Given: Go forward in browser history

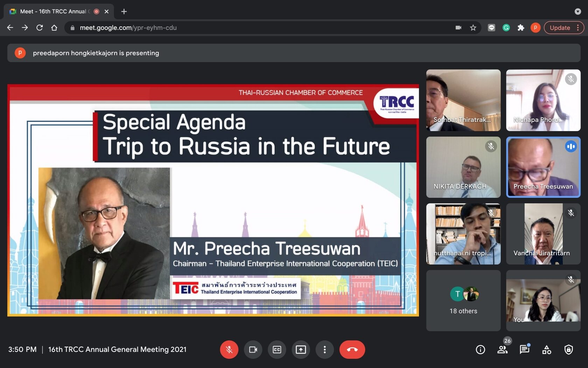Looking at the screenshot, I should coord(25,28).
